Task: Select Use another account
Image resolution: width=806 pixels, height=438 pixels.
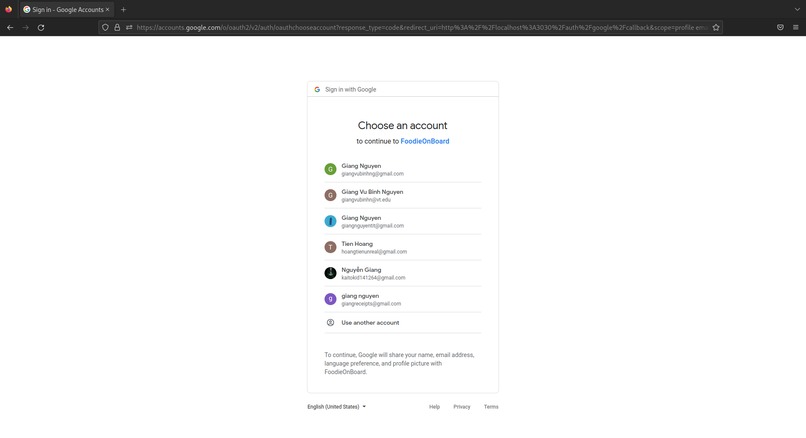Action: pyautogui.click(x=402, y=323)
